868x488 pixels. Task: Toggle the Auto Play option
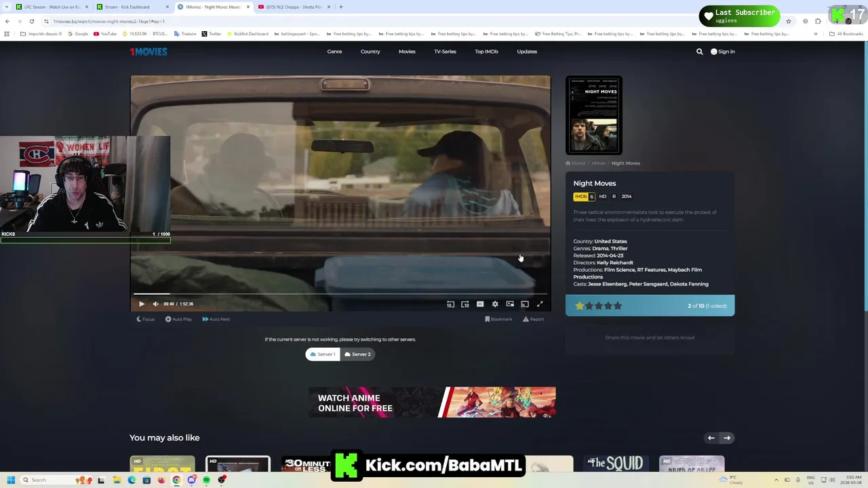tap(178, 319)
